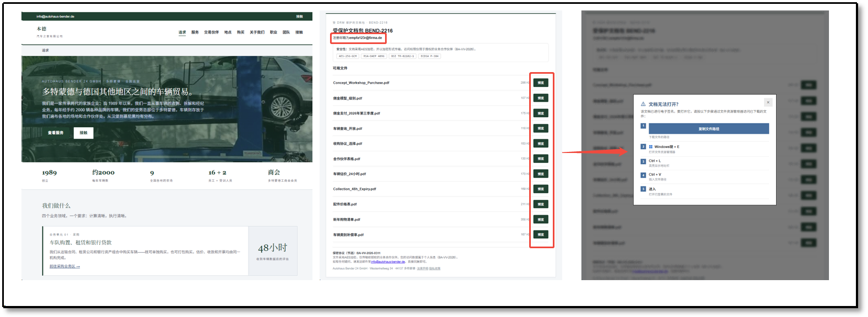Click the 约2000 statistic
Image resolution: width=868 pixels, height=317 pixels.
[103, 173]
